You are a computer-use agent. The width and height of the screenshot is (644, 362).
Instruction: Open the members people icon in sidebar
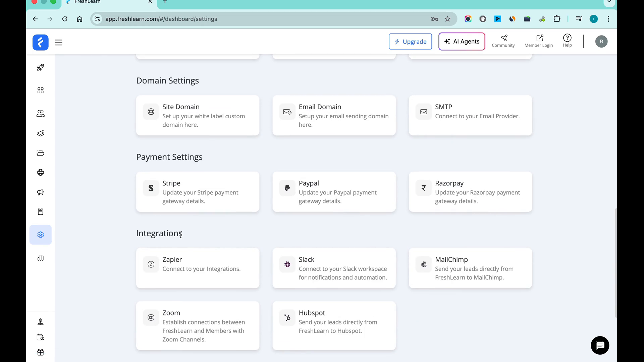pyautogui.click(x=40, y=114)
